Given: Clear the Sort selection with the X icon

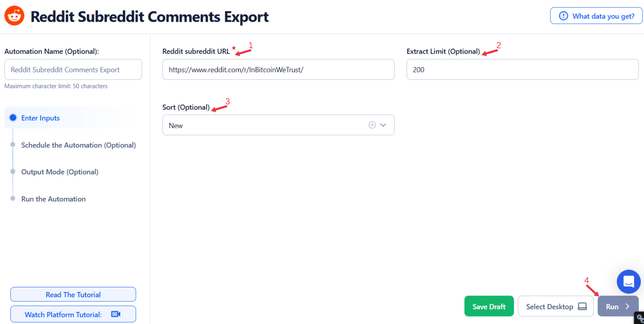Looking at the screenshot, I should [372, 125].
